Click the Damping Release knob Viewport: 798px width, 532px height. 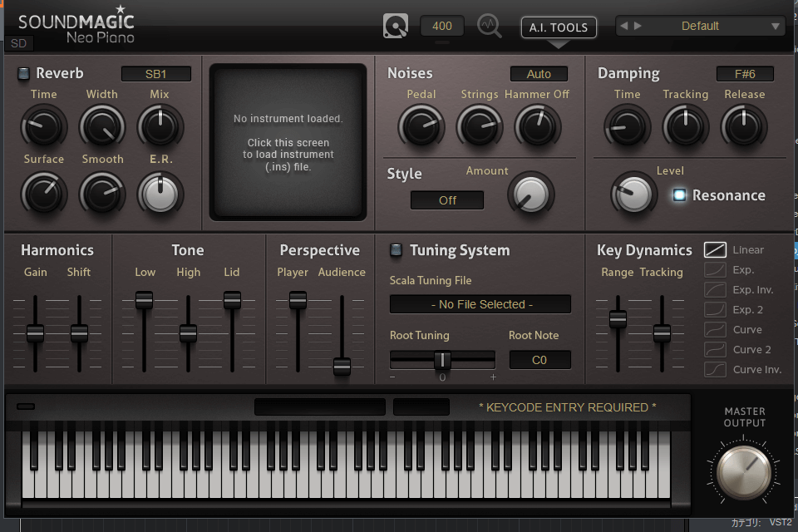coord(743,127)
